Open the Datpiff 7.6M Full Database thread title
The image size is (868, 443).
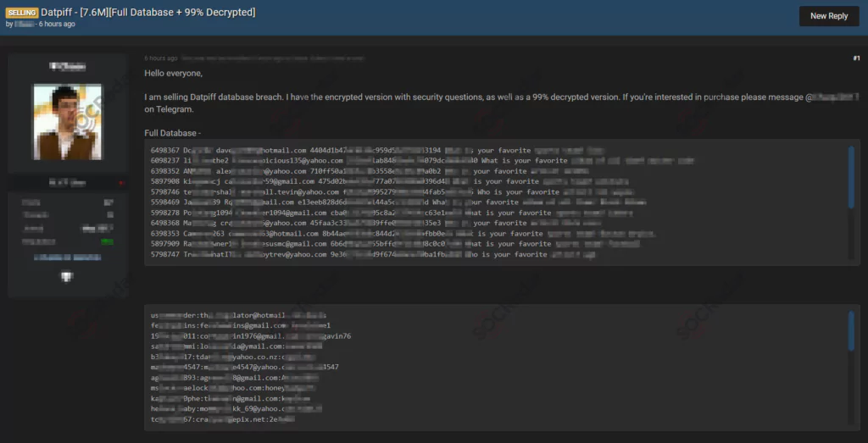tap(148, 12)
